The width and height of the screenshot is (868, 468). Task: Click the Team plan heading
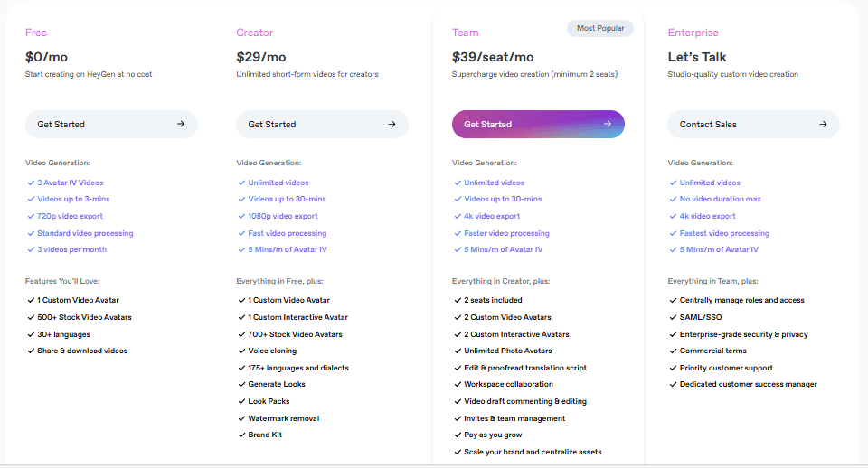click(x=465, y=33)
